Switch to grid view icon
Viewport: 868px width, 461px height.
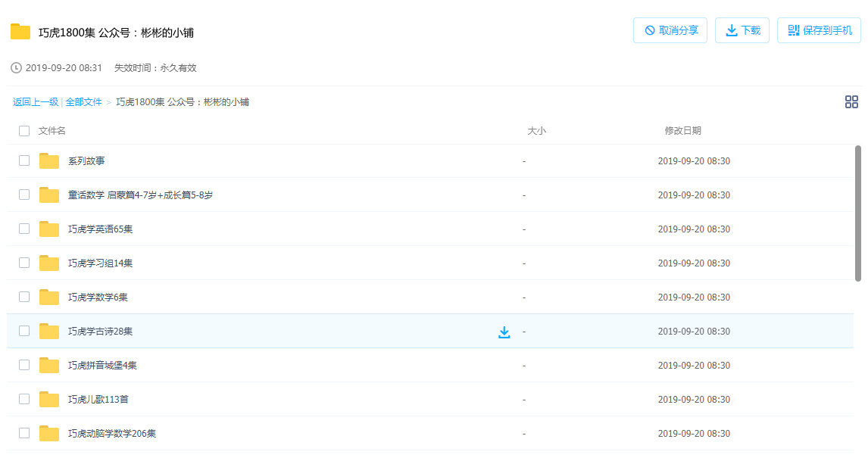(x=851, y=102)
